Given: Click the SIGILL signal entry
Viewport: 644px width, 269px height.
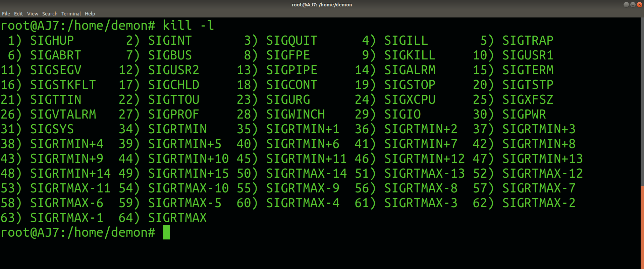Looking at the screenshot, I should pyautogui.click(x=406, y=40).
